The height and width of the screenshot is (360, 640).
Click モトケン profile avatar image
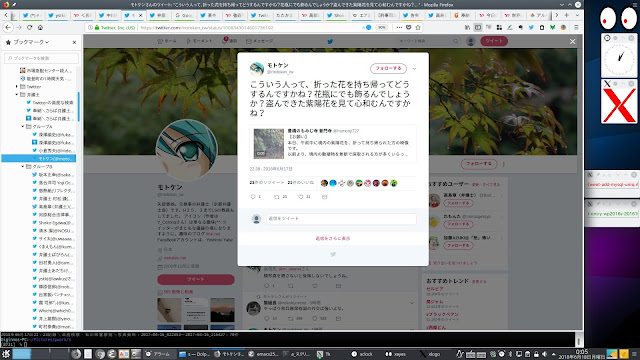187,150
